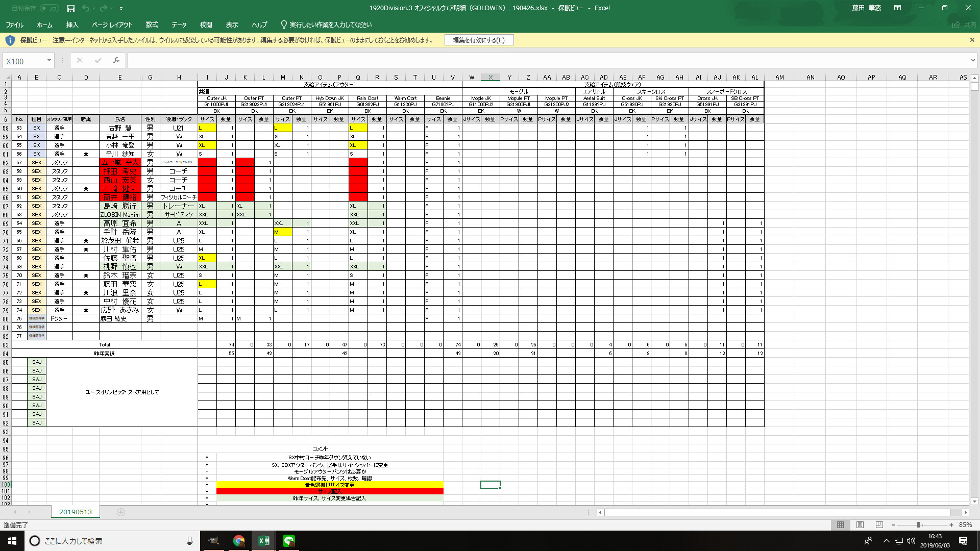Select Normal view icon in status bar
Viewport: 980px width, 551px height.
pyautogui.click(x=840, y=524)
